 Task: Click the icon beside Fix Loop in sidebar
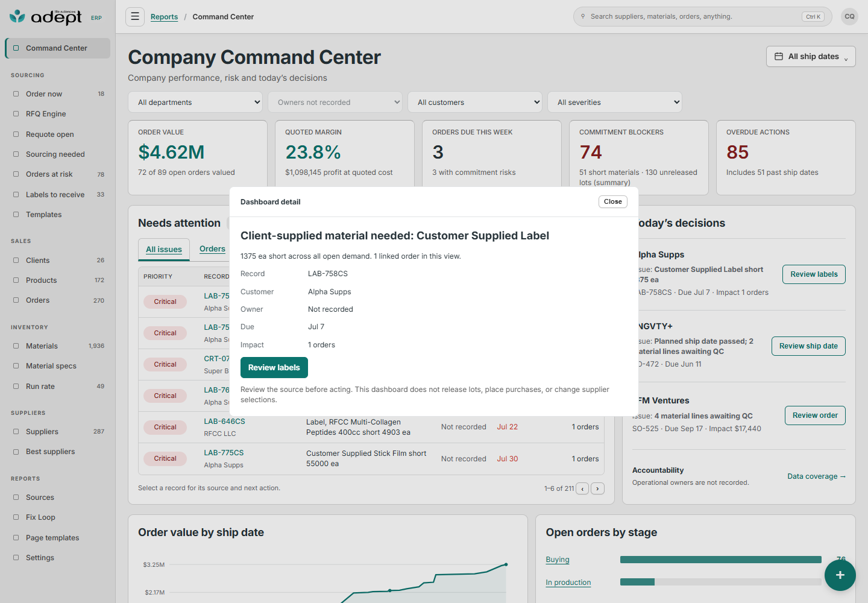(x=16, y=517)
